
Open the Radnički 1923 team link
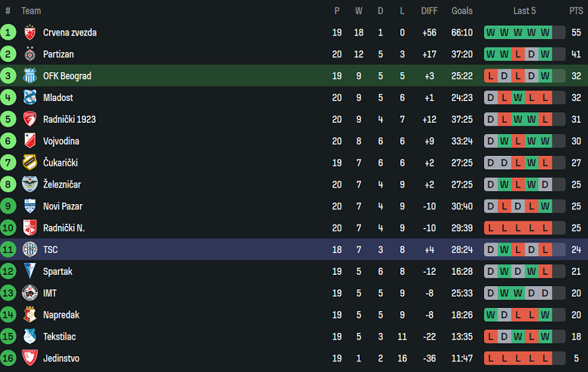[x=69, y=119]
